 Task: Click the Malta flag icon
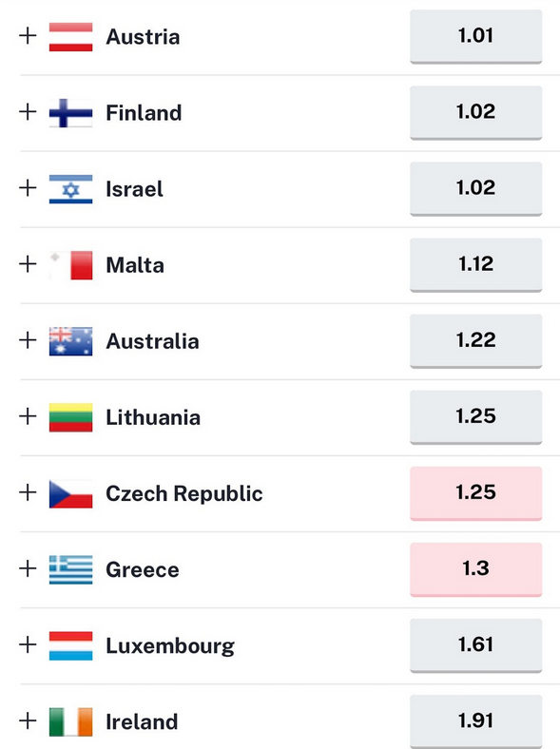click(70, 264)
